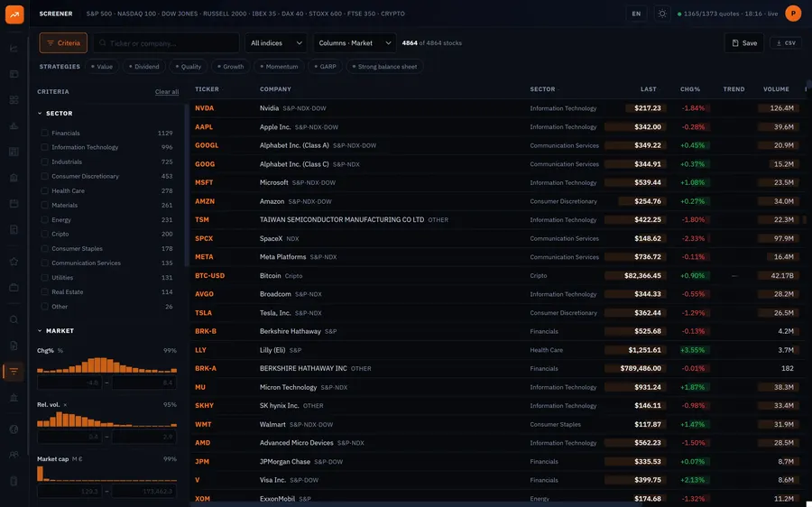
Task: Export results with the CSV button
Action: 786,43
